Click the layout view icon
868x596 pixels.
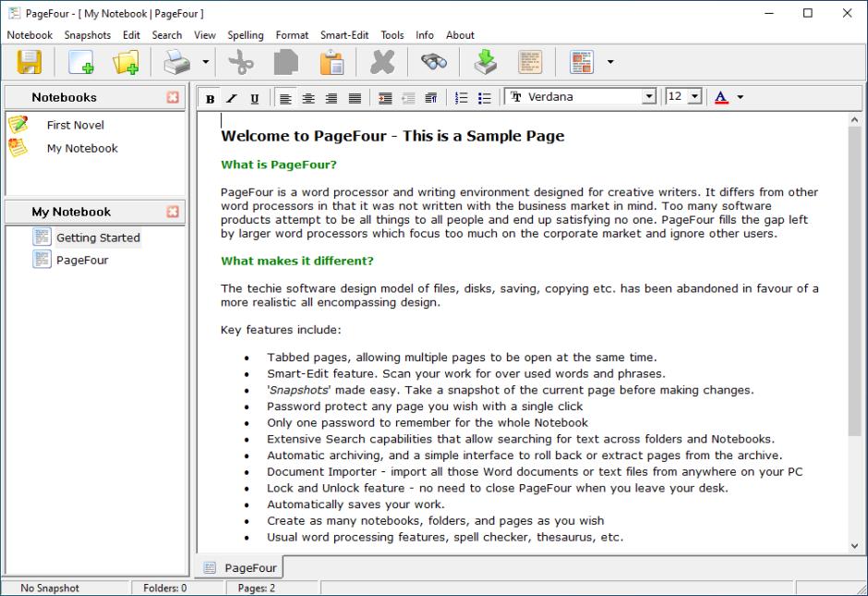[x=581, y=62]
